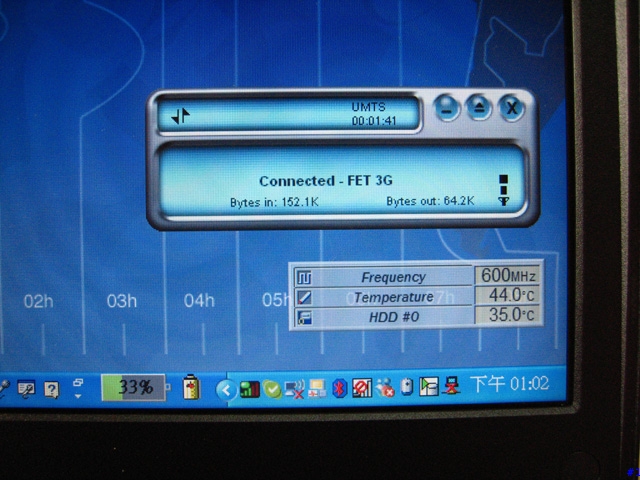The height and width of the screenshot is (480, 640).
Task: Open the language bar options dropdown arrow
Action: point(78,396)
